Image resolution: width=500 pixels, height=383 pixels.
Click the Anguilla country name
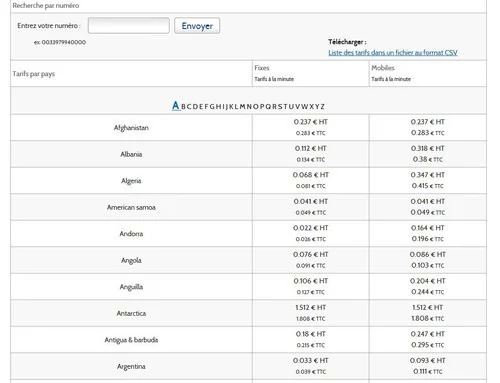point(131,287)
